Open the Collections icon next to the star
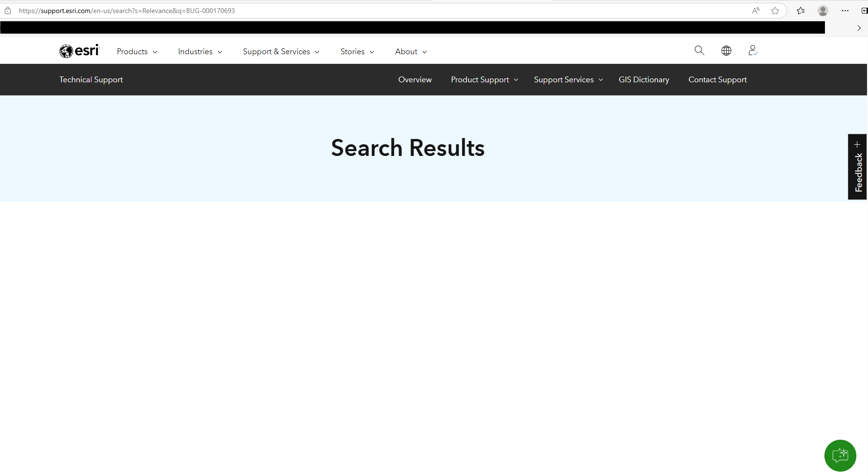Viewport: 868px width, 476px height. click(801, 10)
